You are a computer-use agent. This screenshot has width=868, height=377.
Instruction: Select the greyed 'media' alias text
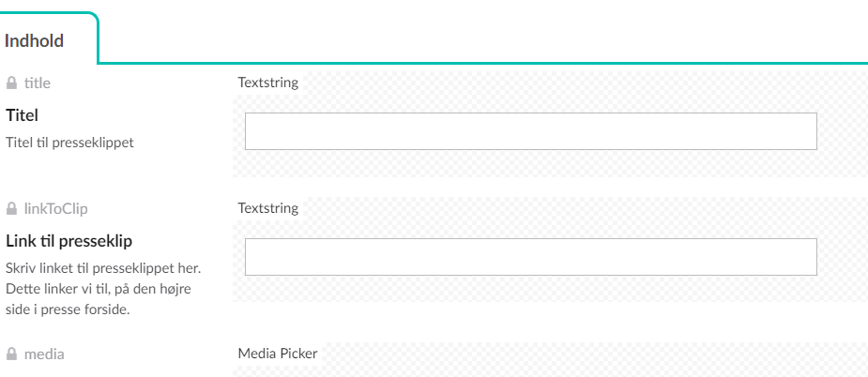pyautogui.click(x=44, y=354)
